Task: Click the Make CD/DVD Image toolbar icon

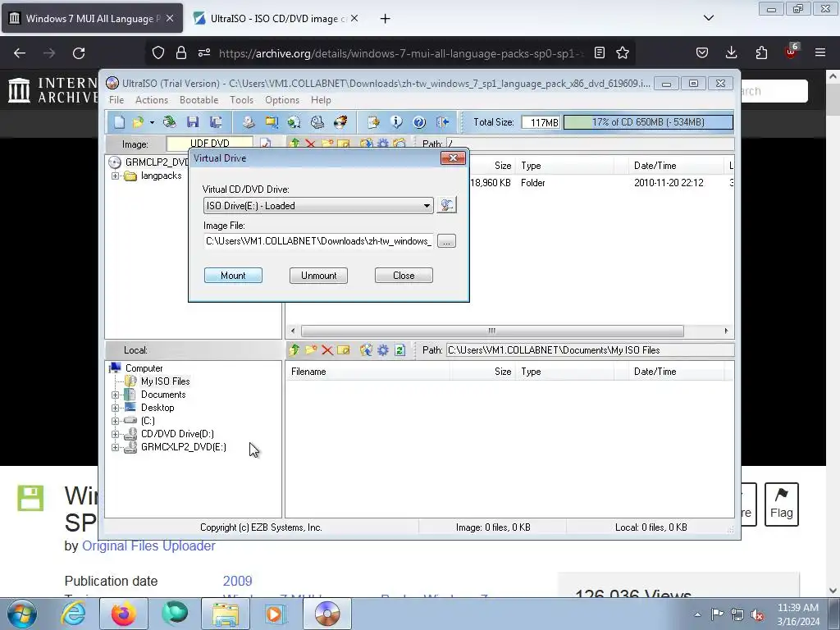Action: click(248, 122)
